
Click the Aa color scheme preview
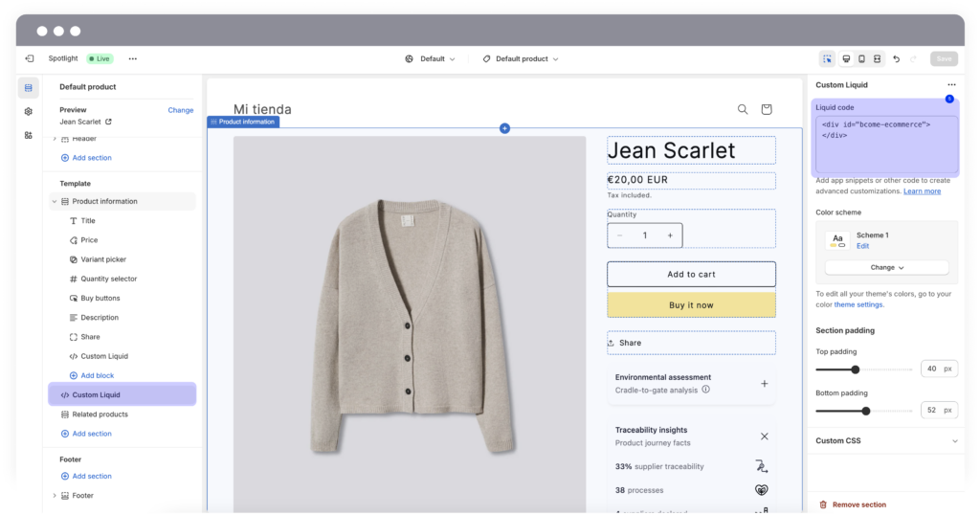tap(837, 240)
